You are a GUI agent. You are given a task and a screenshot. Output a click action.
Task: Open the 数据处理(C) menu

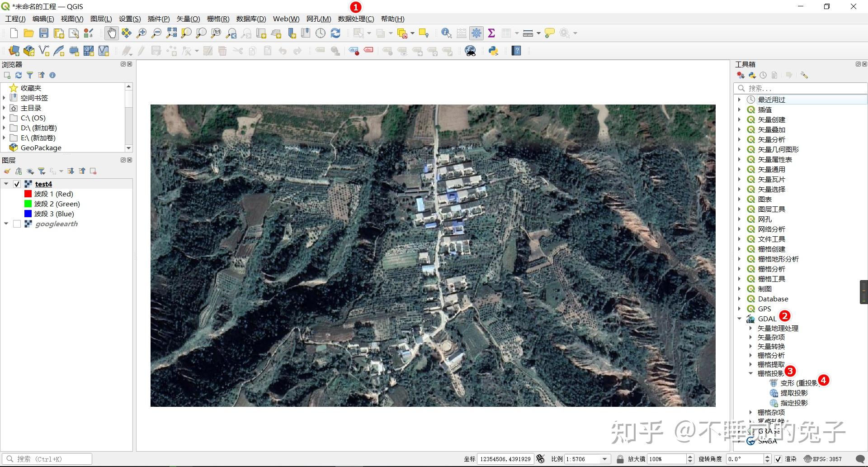(x=355, y=19)
